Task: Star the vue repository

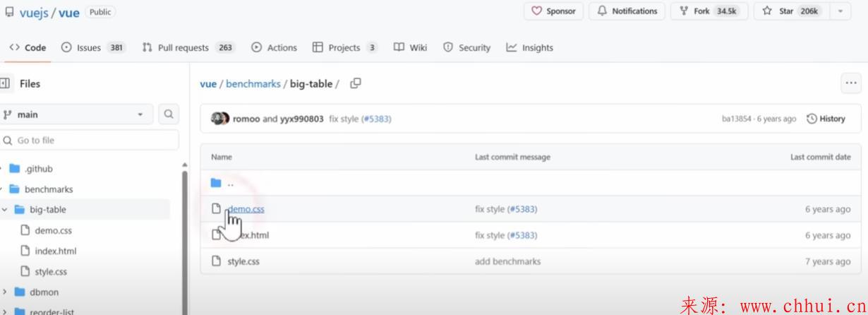Action: [x=790, y=11]
